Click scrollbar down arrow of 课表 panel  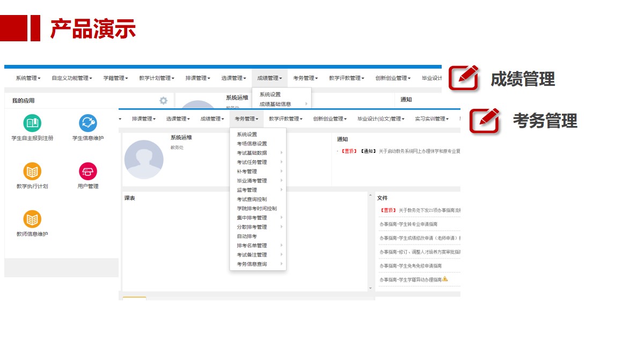(370, 288)
